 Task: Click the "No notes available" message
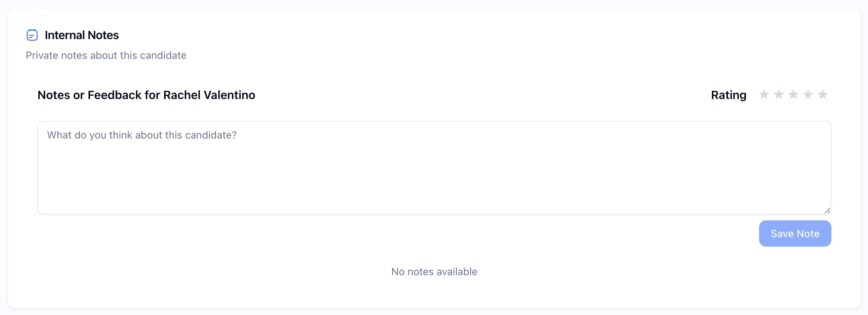(x=434, y=272)
